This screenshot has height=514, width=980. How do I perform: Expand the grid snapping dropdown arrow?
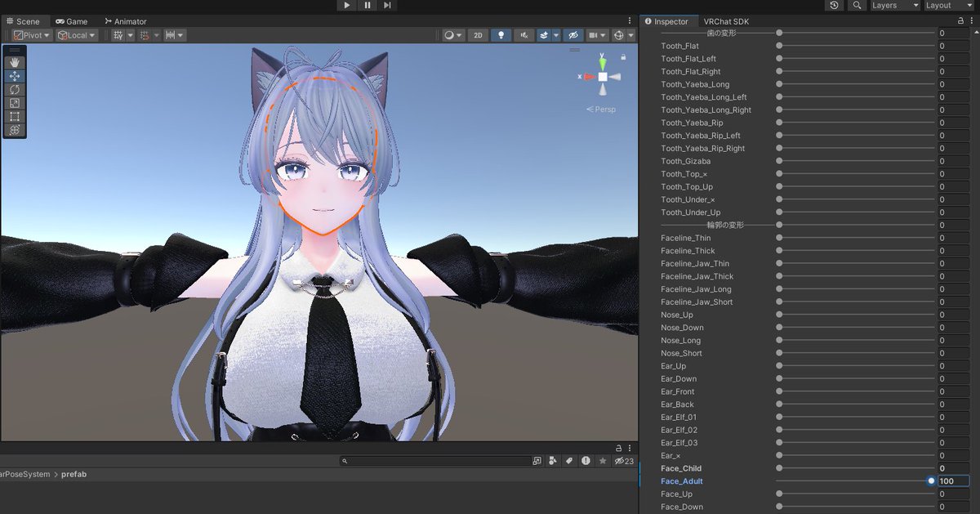click(x=130, y=35)
